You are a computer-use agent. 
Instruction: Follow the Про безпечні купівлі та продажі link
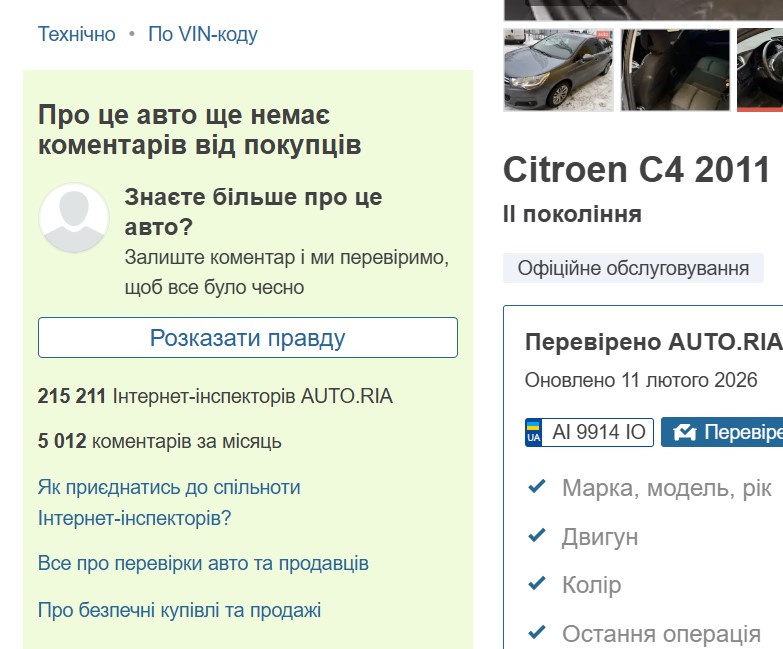179,610
